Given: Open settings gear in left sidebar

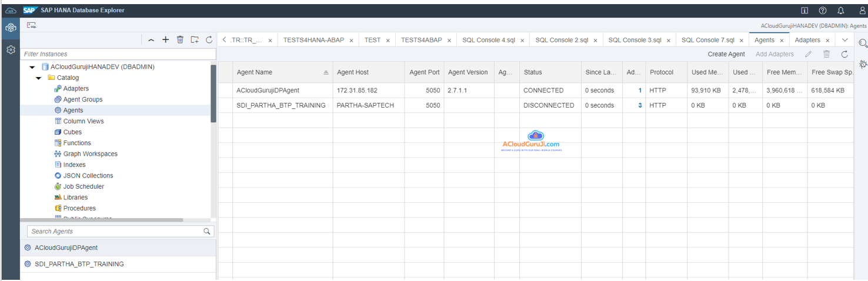Looking at the screenshot, I should coord(11,50).
